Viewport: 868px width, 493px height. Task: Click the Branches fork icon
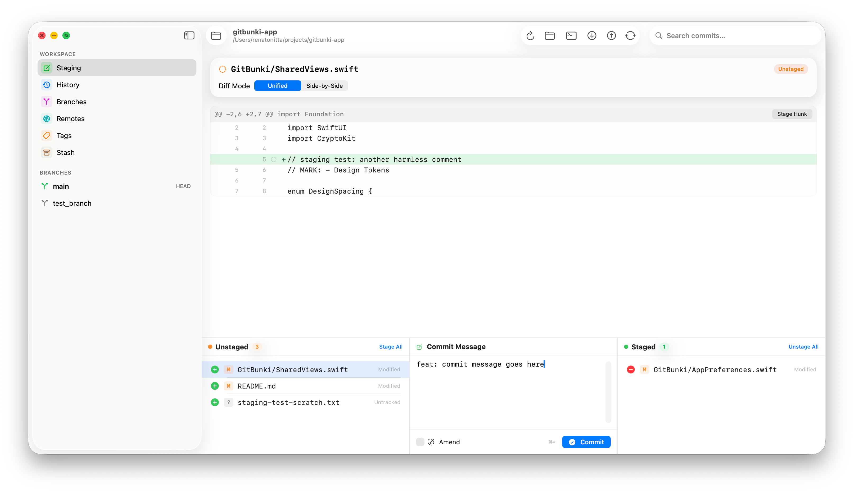point(47,102)
